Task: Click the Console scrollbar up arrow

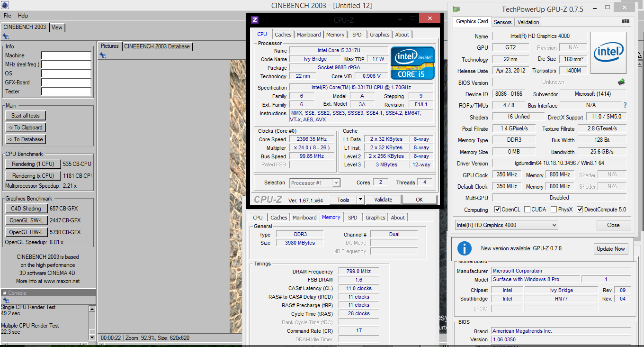Action: click(x=92, y=309)
